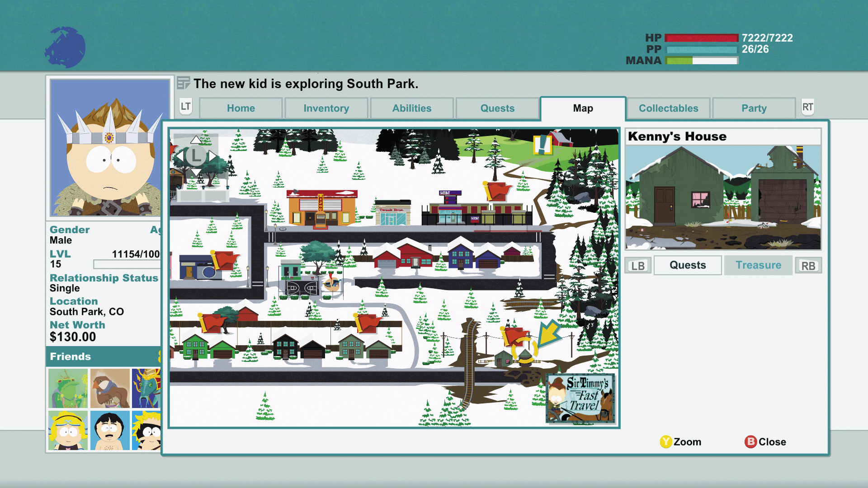This screenshot has width=868, height=488.
Task: Click the RB bumper button
Action: pyautogui.click(x=808, y=266)
